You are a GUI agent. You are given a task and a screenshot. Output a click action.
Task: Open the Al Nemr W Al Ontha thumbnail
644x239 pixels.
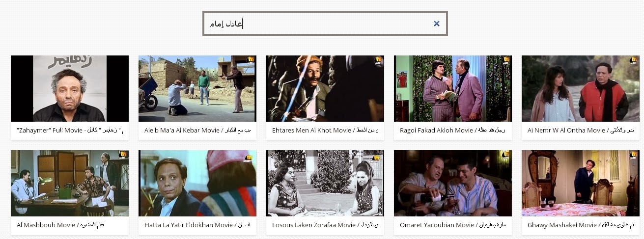(581, 88)
